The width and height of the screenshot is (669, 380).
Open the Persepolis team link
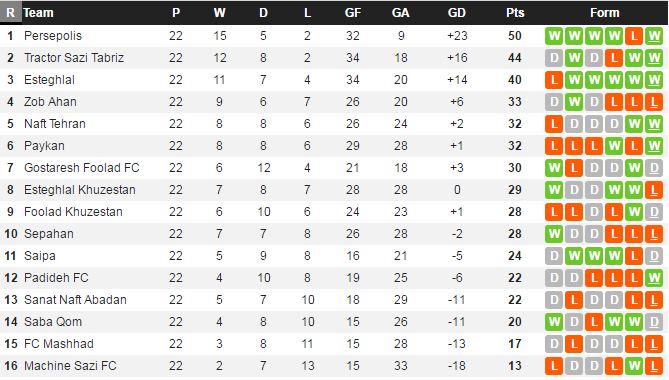[x=53, y=36]
